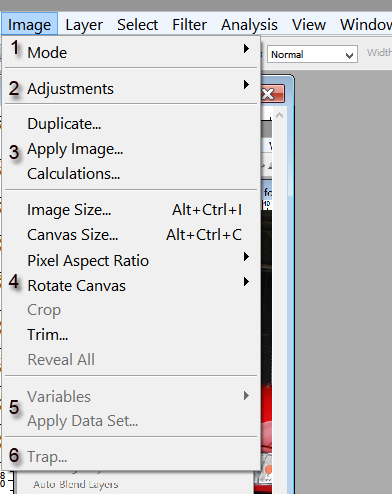Viewport: 392px width, 494px height.
Task: Open the Layer menu
Action: (84, 25)
